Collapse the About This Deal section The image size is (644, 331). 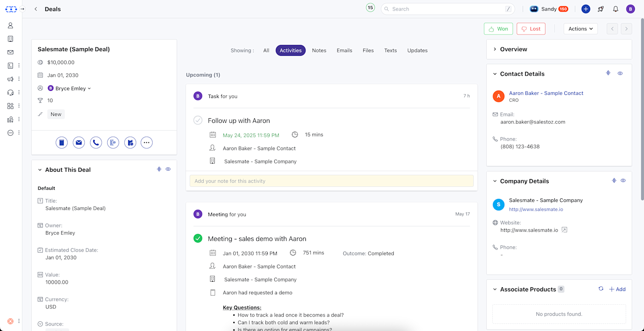[x=40, y=170]
